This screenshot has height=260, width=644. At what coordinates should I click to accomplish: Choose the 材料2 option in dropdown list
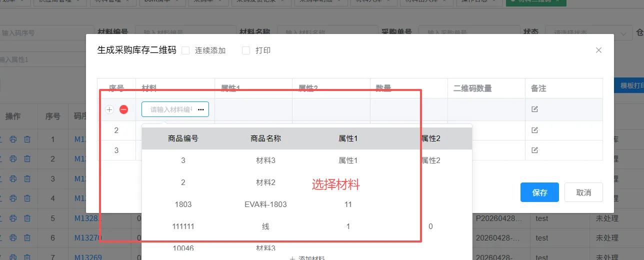[x=265, y=182]
